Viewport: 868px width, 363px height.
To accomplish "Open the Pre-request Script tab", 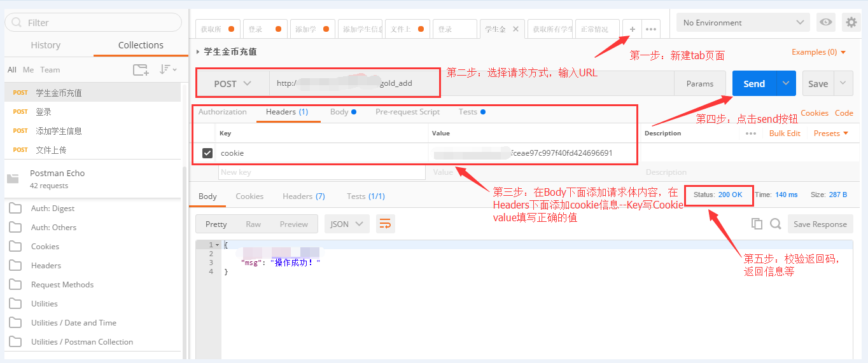I will 407,112.
